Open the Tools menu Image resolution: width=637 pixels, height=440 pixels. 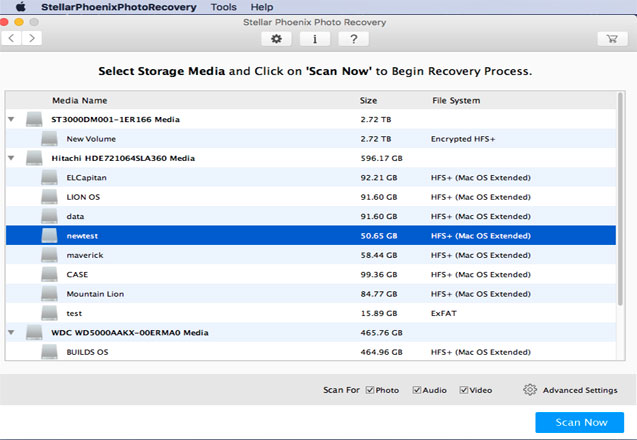click(x=223, y=7)
